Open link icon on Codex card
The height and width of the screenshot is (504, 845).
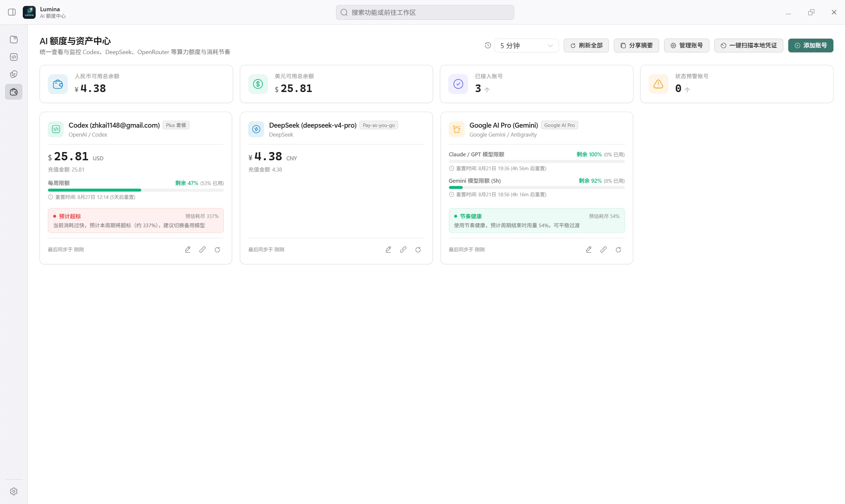point(202,250)
